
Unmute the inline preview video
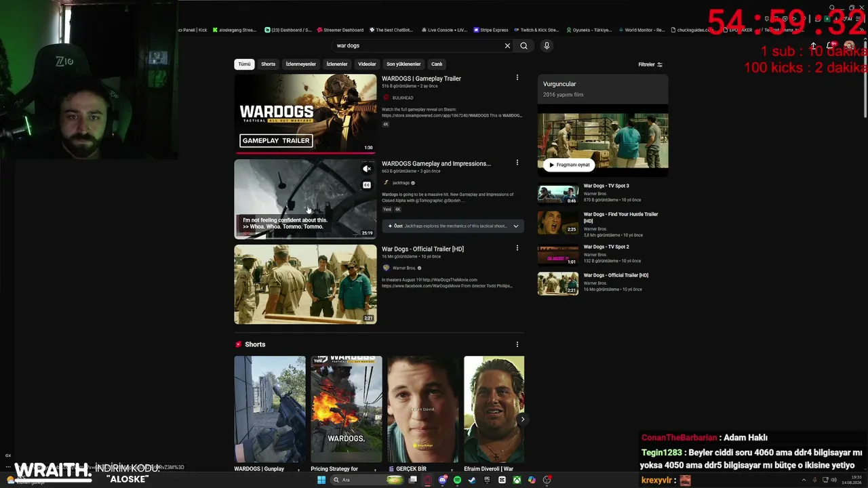point(367,169)
